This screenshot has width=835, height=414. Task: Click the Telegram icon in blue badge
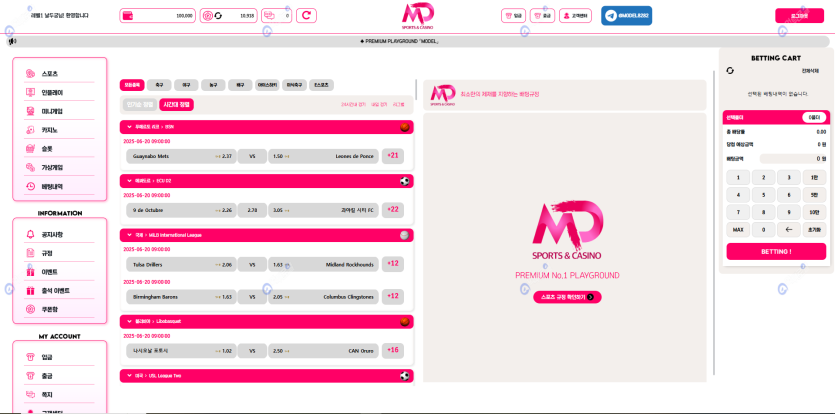coord(611,16)
